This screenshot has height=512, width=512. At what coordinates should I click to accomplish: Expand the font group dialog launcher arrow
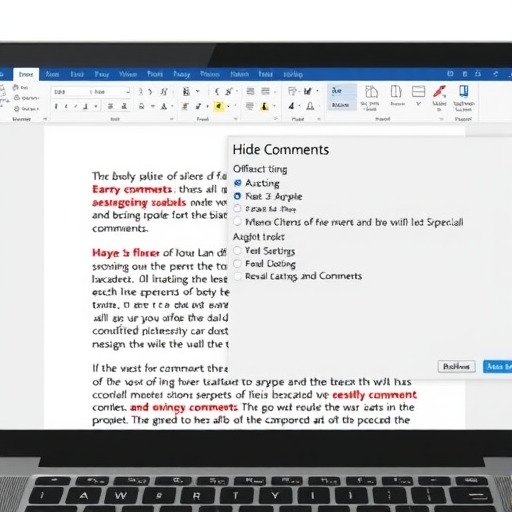point(172,119)
